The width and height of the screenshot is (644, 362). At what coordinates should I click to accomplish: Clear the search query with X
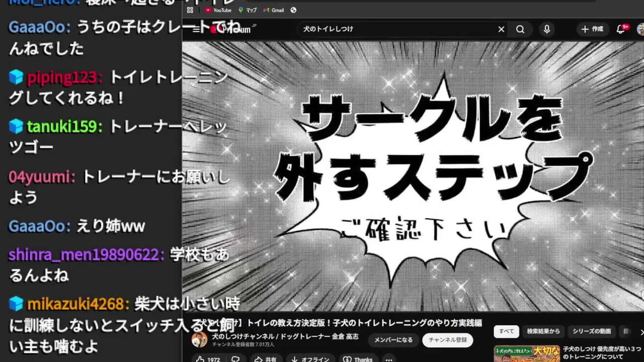[501, 29]
